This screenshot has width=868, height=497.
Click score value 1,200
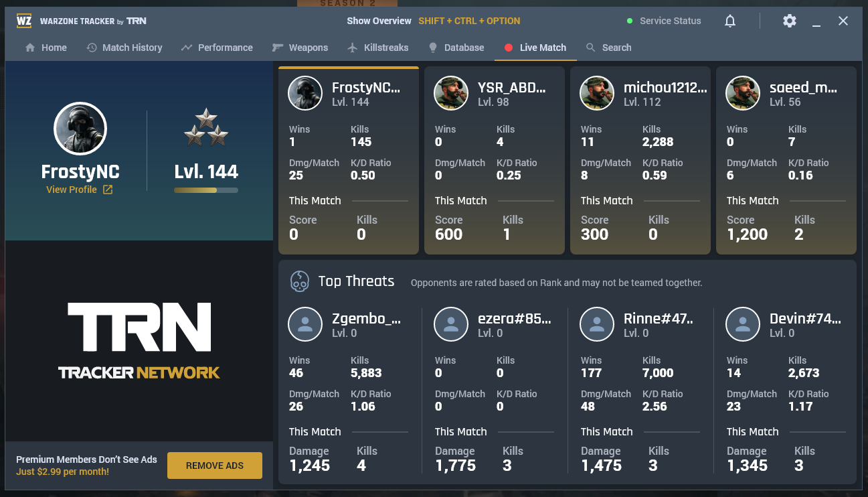point(747,234)
